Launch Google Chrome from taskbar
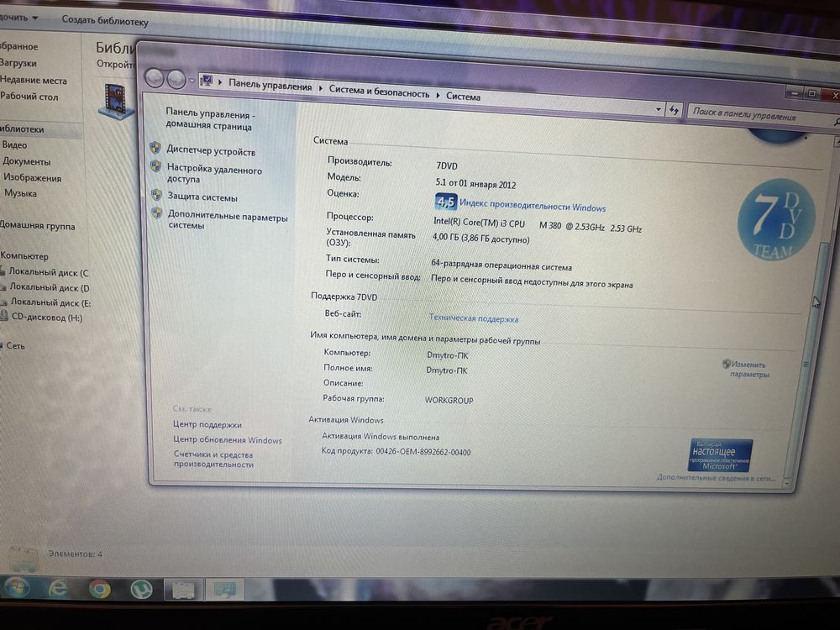This screenshot has height=630, width=840. pyautogui.click(x=100, y=589)
